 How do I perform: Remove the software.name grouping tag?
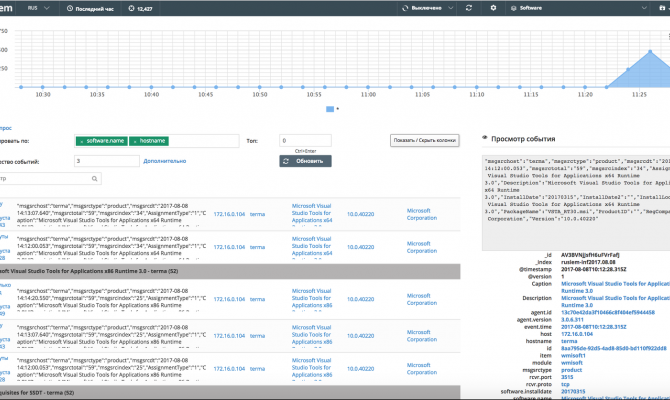[82, 141]
